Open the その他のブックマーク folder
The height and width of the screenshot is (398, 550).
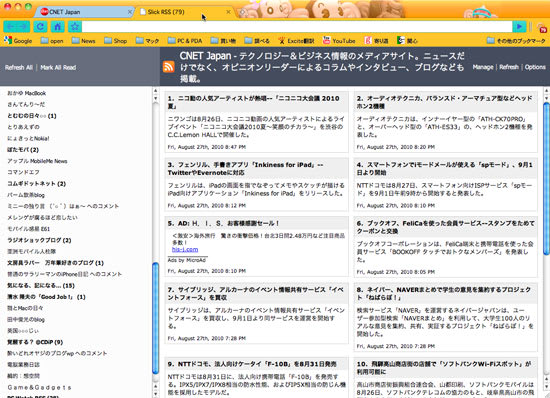(516, 41)
